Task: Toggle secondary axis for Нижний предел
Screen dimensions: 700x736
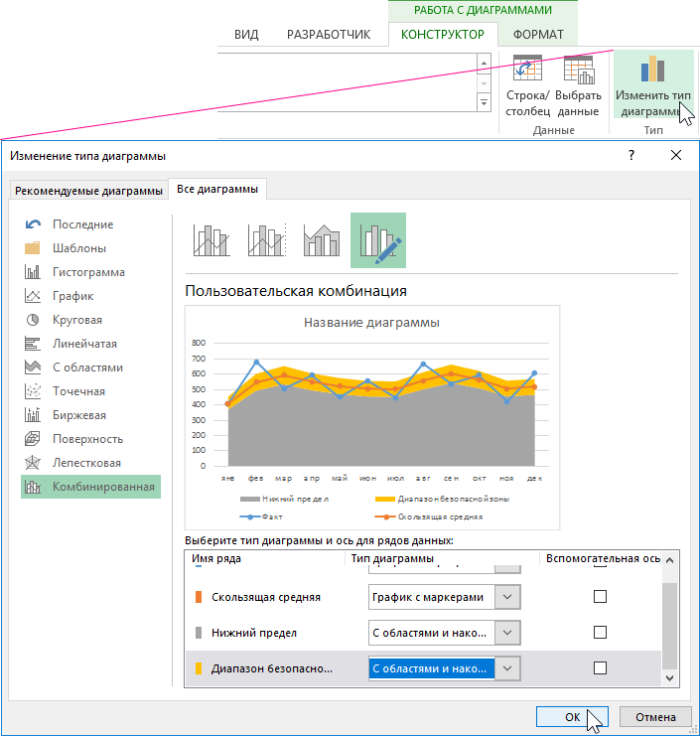Action: coord(600,633)
